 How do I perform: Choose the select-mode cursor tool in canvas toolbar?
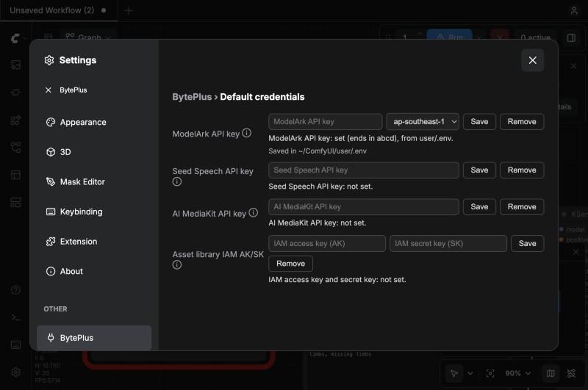coord(454,373)
